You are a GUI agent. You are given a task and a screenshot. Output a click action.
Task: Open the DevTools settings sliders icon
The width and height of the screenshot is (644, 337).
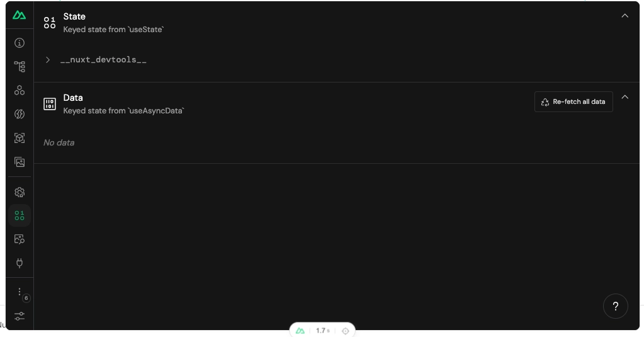click(20, 316)
